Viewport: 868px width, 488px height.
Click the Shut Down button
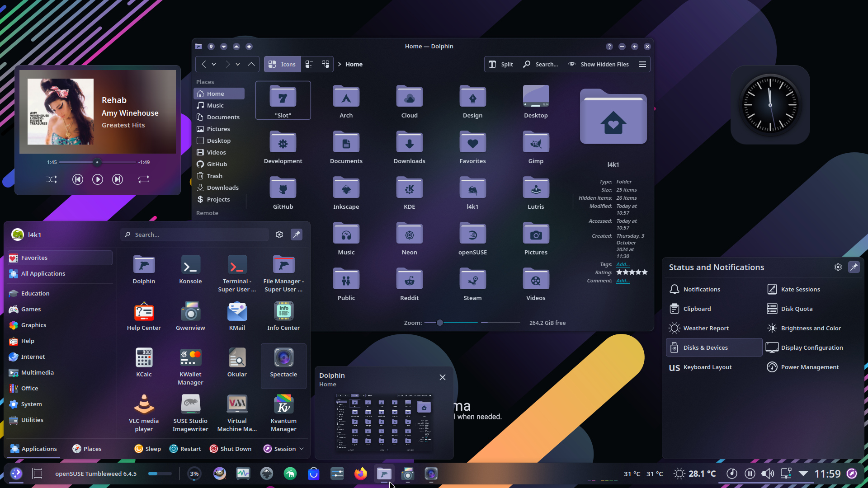[231, 449]
